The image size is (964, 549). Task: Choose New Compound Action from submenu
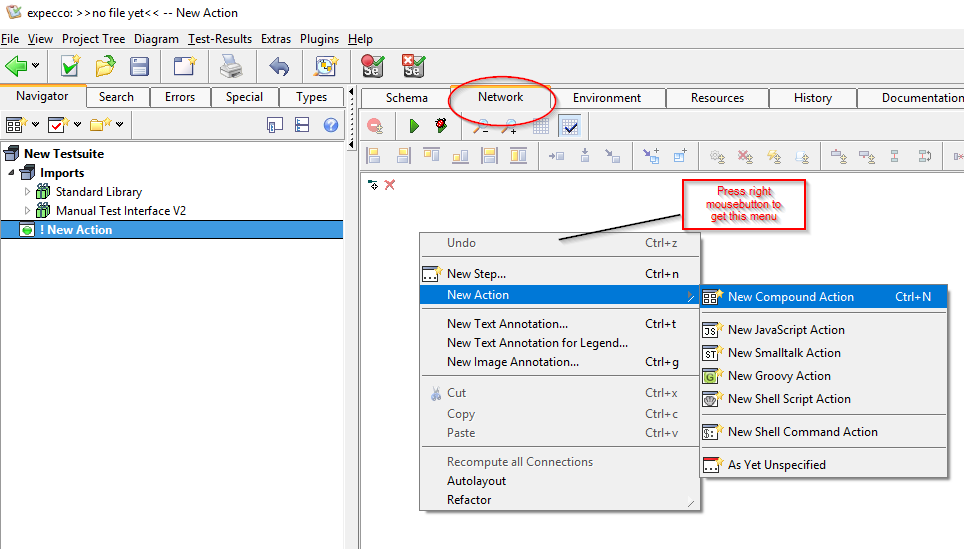pos(790,297)
